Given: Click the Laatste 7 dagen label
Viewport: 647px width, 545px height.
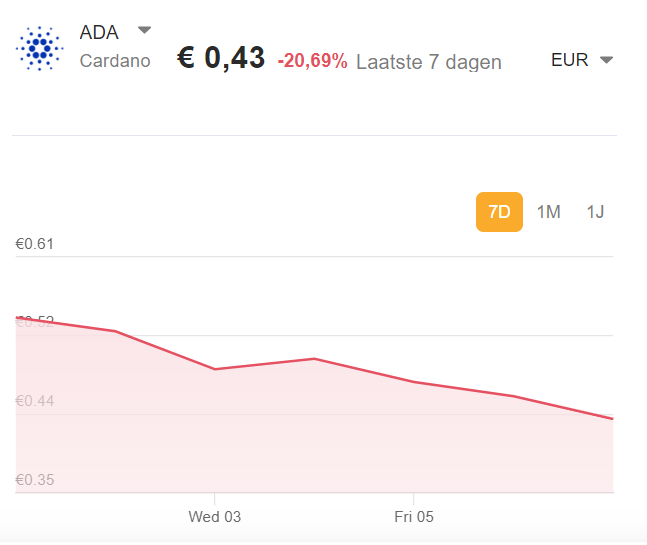Looking at the screenshot, I should tap(428, 62).
